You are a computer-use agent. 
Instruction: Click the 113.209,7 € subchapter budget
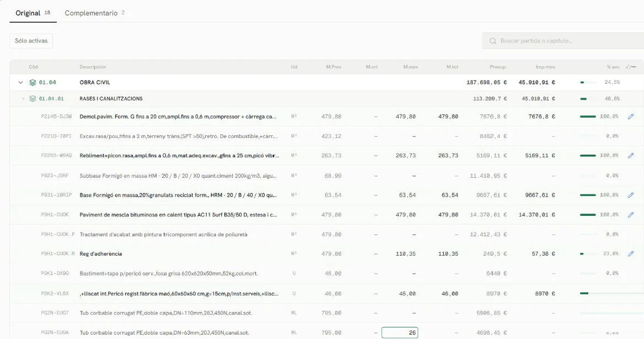click(490, 99)
